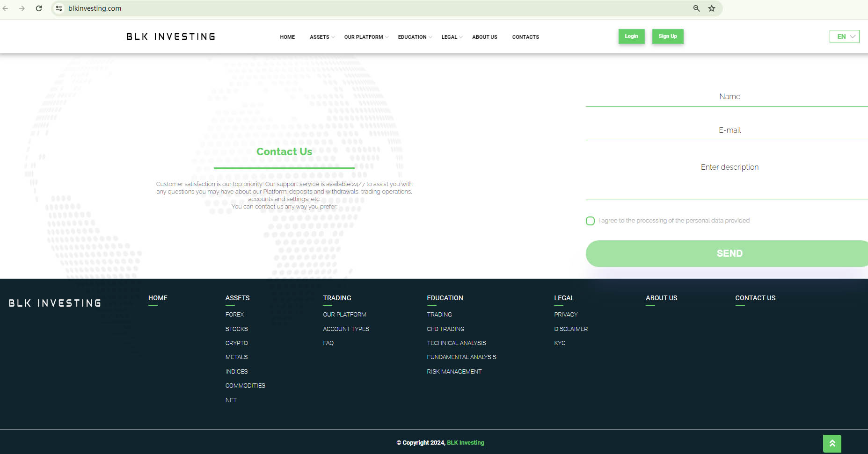Open the FAQ footer link
Image resolution: width=868 pixels, height=454 pixels.
coord(328,343)
